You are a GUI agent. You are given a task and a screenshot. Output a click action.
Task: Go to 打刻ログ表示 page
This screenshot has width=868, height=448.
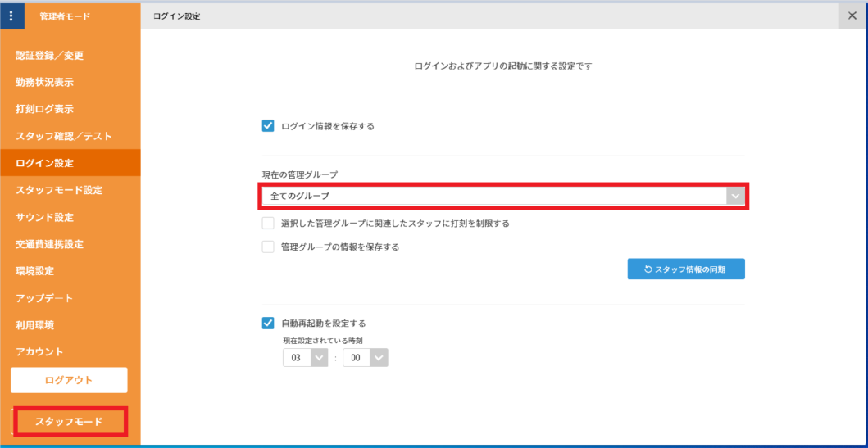click(45, 109)
